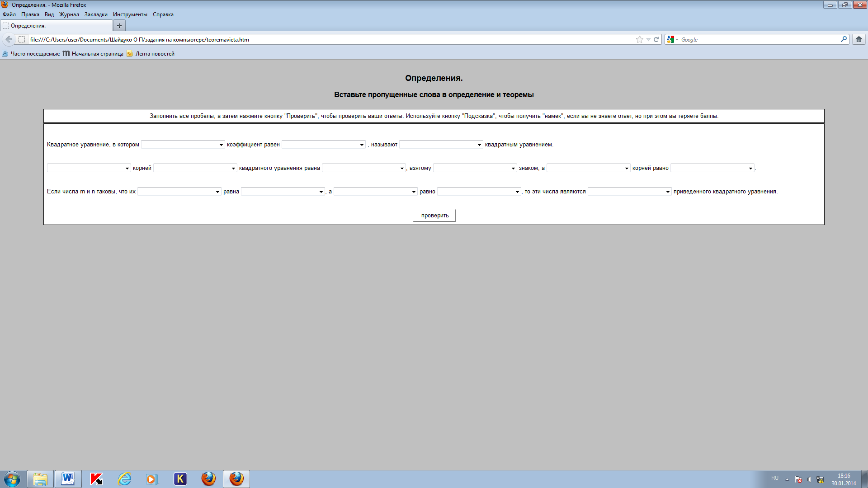
Task: Open the dropdown after 'равно' in the third sentence
Action: click(479, 192)
